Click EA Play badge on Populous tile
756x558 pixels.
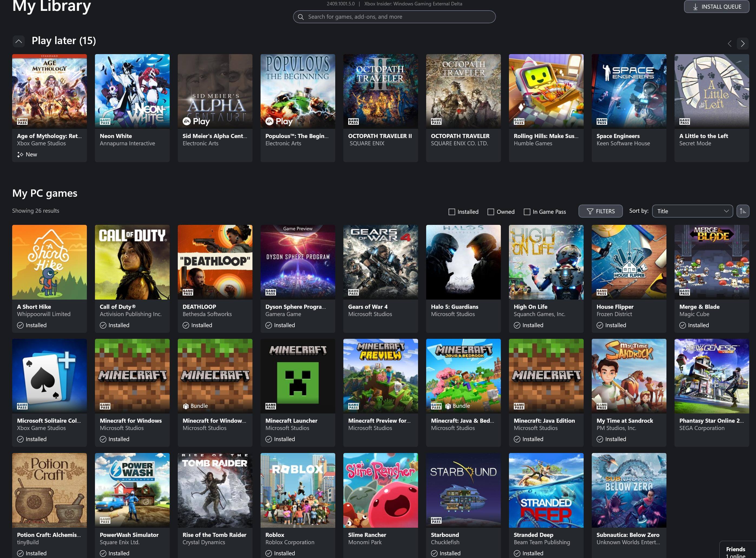click(279, 121)
